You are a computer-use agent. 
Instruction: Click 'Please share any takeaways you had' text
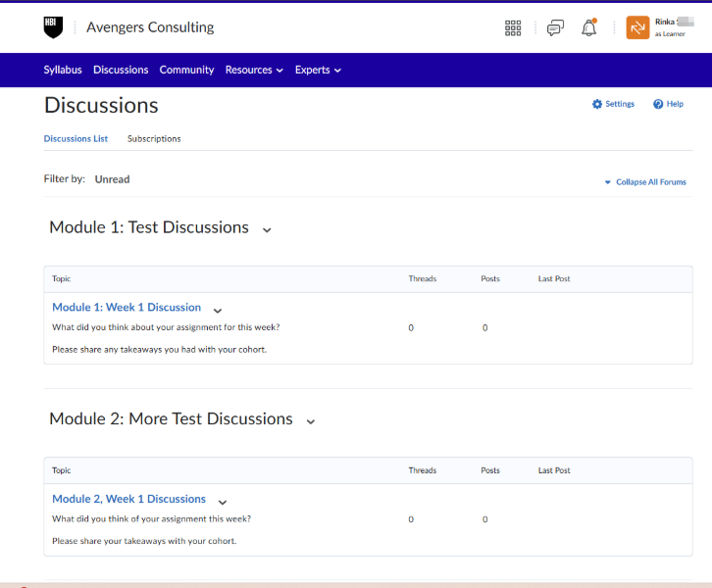tap(160, 349)
